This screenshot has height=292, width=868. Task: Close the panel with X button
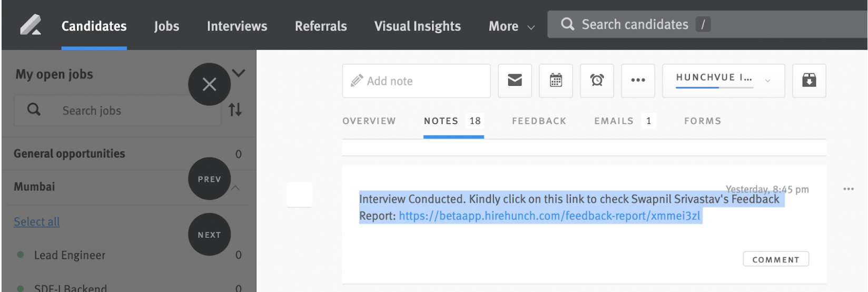(209, 84)
